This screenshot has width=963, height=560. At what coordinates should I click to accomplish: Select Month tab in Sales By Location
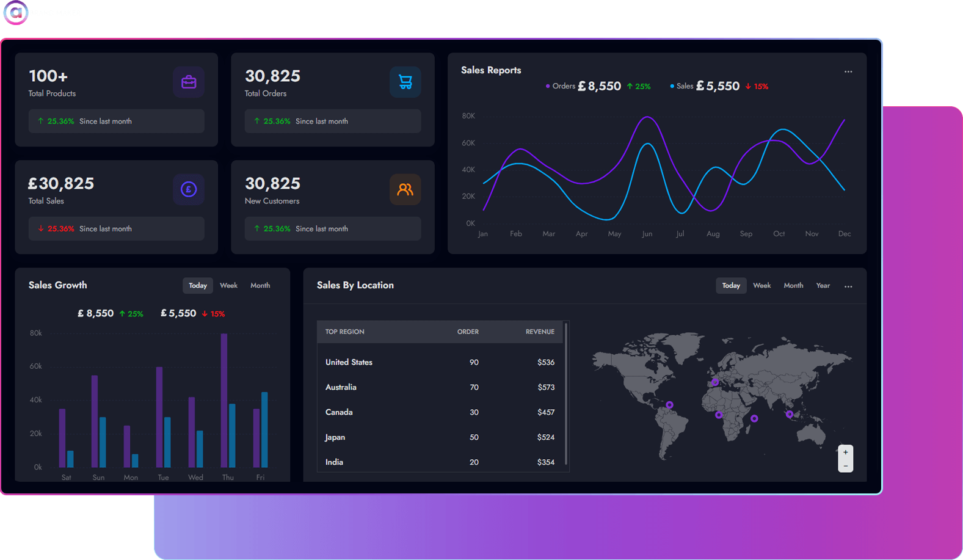point(794,285)
